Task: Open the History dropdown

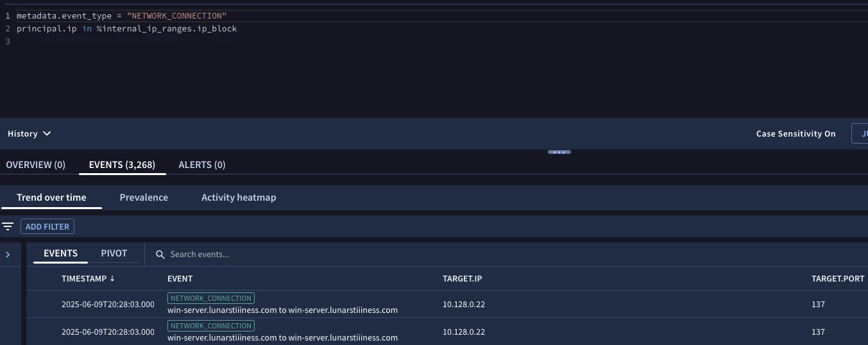Action: [29, 133]
